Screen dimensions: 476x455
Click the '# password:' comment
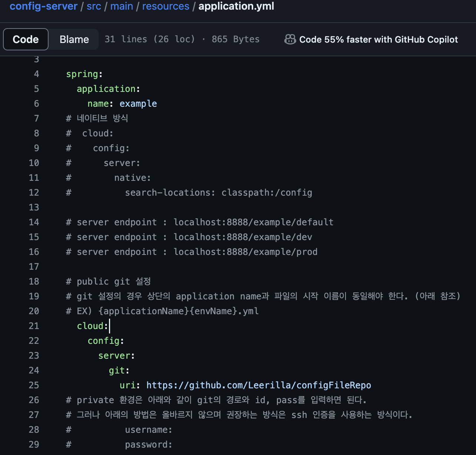click(119, 445)
